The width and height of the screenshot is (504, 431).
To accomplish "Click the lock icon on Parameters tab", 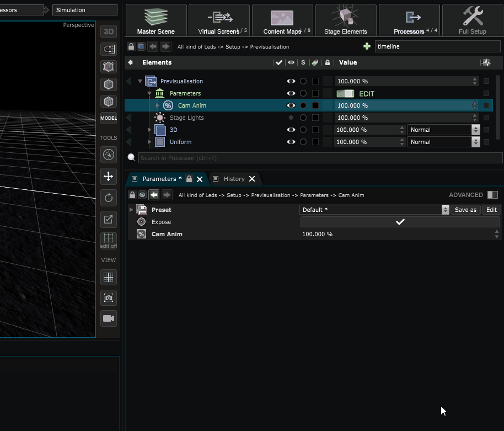I will point(189,179).
